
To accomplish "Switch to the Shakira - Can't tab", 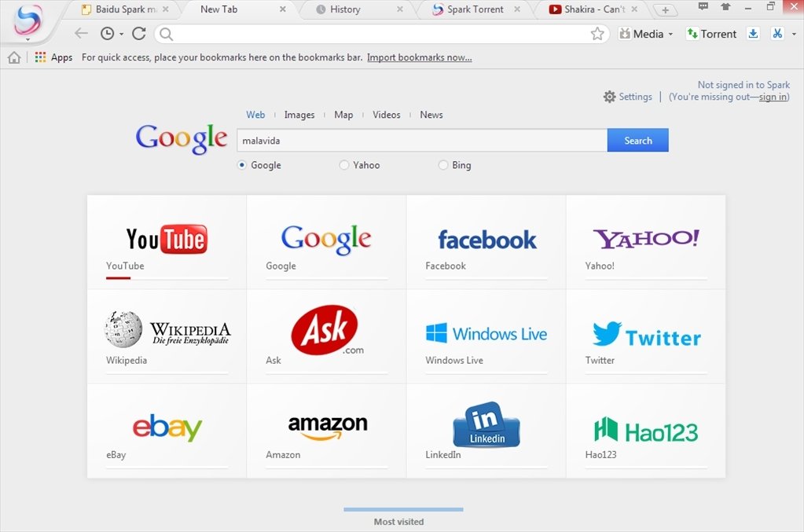I will (x=594, y=9).
